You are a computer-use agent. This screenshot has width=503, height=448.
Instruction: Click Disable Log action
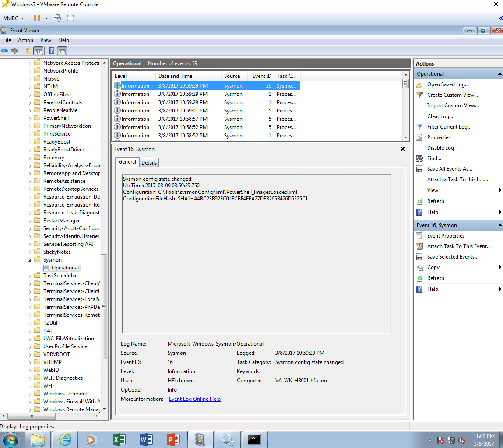click(440, 148)
